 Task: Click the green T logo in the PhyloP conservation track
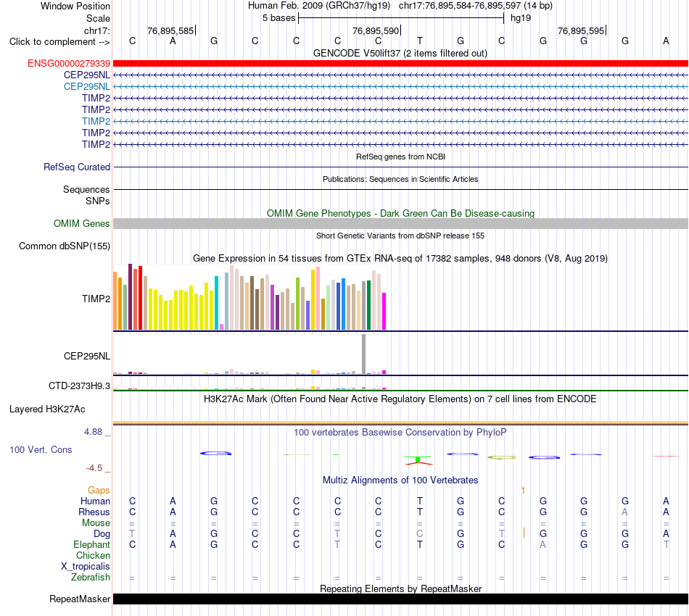click(418, 459)
